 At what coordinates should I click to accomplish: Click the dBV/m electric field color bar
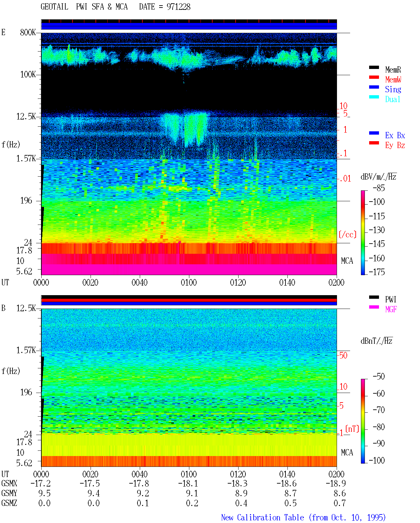click(x=363, y=232)
